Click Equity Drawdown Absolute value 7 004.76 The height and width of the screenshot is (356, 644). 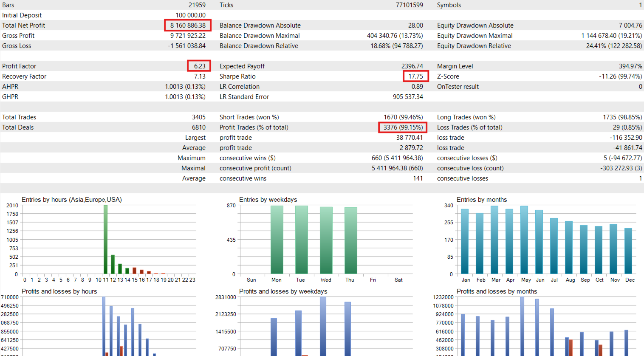point(630,25)
